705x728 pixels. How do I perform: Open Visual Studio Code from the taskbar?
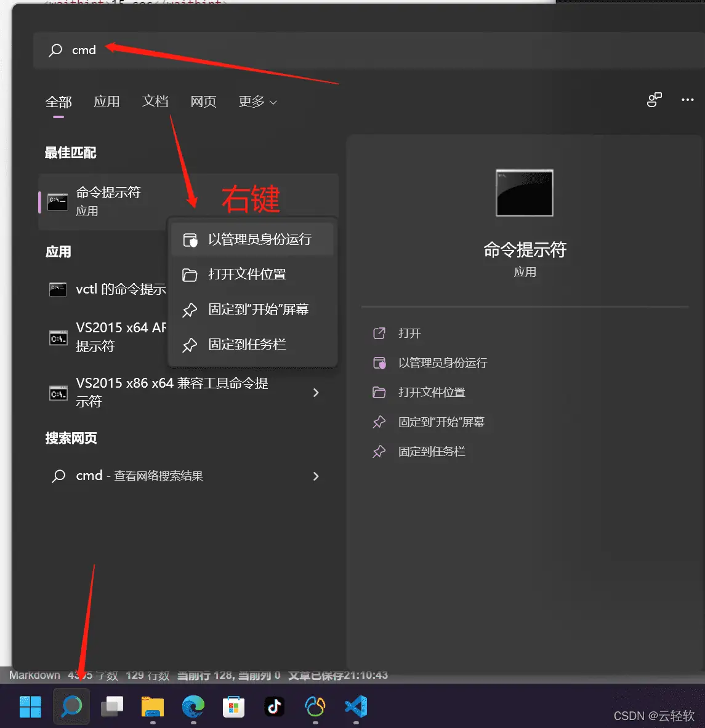coord(356,706)
